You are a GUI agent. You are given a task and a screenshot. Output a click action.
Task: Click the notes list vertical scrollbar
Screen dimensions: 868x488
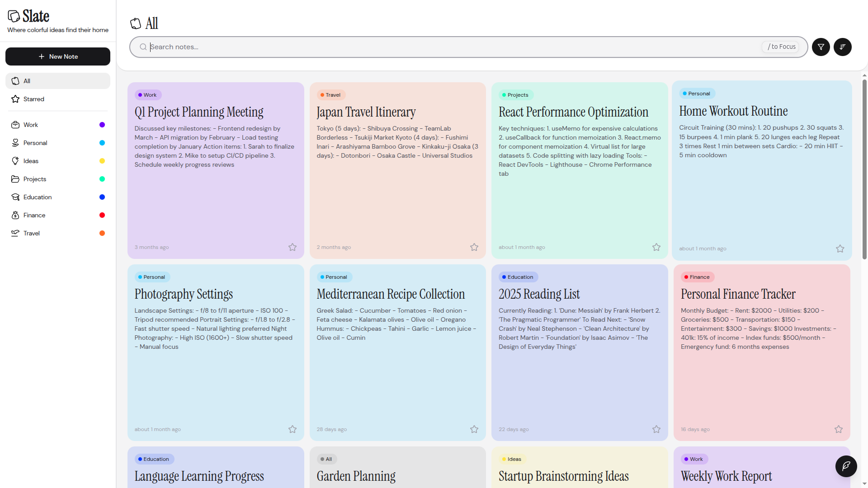coord(864,169)
